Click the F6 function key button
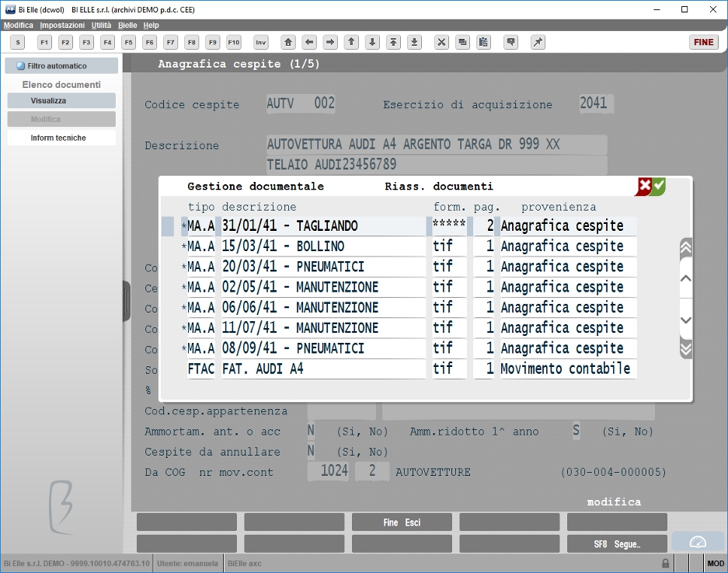Screen dimensions: 728x573 point(149,42)
